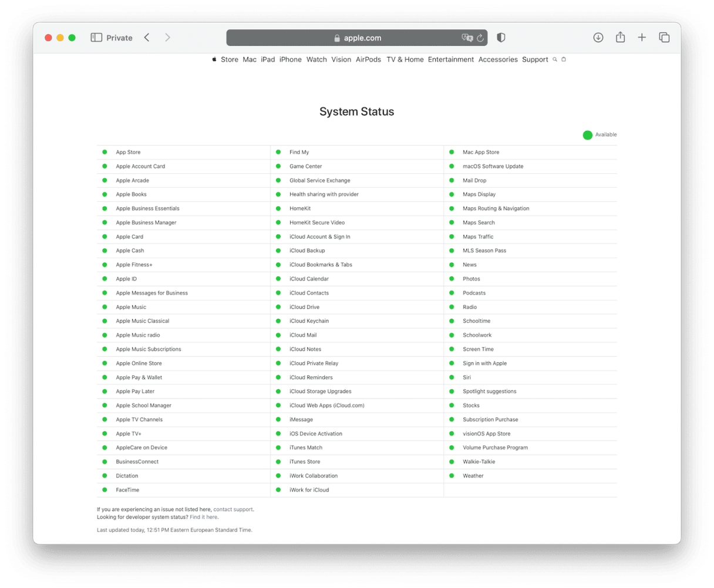714x588 pixels.
Task: Open the site search magnifier icon
Action: 555,59
